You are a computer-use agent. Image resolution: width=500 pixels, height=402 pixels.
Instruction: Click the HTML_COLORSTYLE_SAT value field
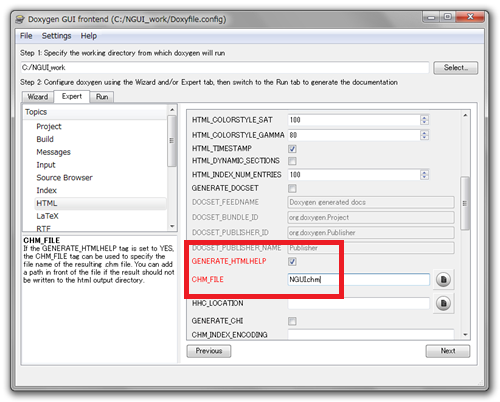pos(354,120)
